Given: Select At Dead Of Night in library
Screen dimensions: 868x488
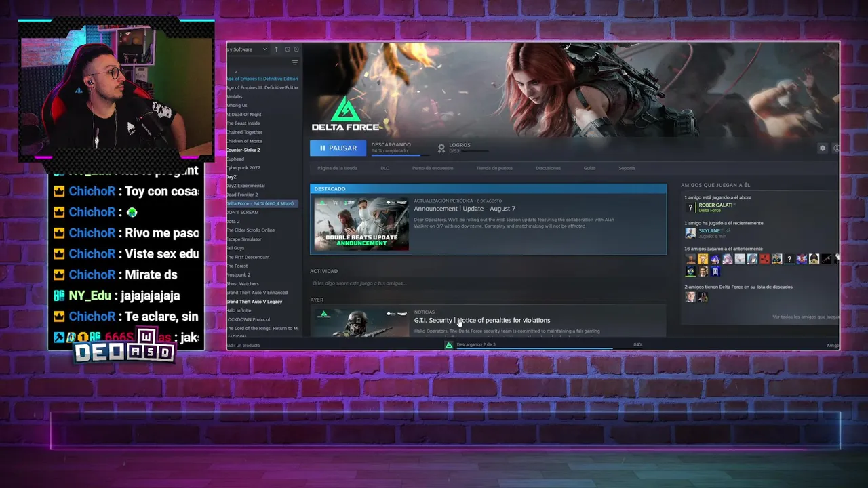Looking at the screenshot, I should [x=244, y=114].
